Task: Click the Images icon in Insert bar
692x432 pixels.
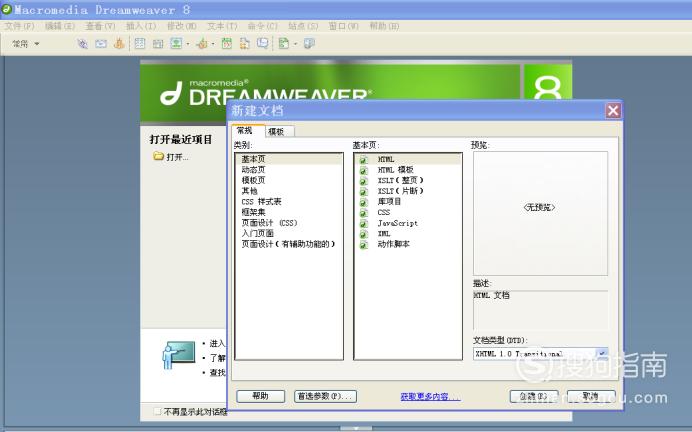Action: (176, 43)
